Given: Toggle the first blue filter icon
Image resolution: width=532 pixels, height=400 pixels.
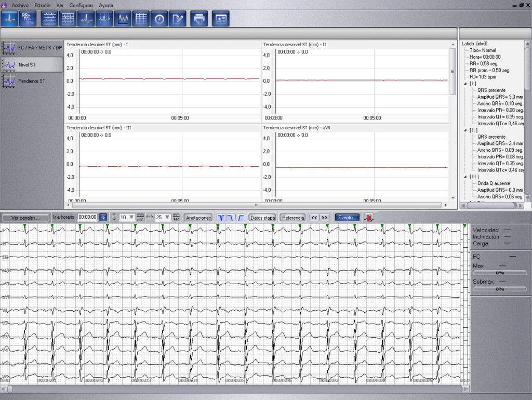Looking at the screenshot, I should click(x=221, y=218).
